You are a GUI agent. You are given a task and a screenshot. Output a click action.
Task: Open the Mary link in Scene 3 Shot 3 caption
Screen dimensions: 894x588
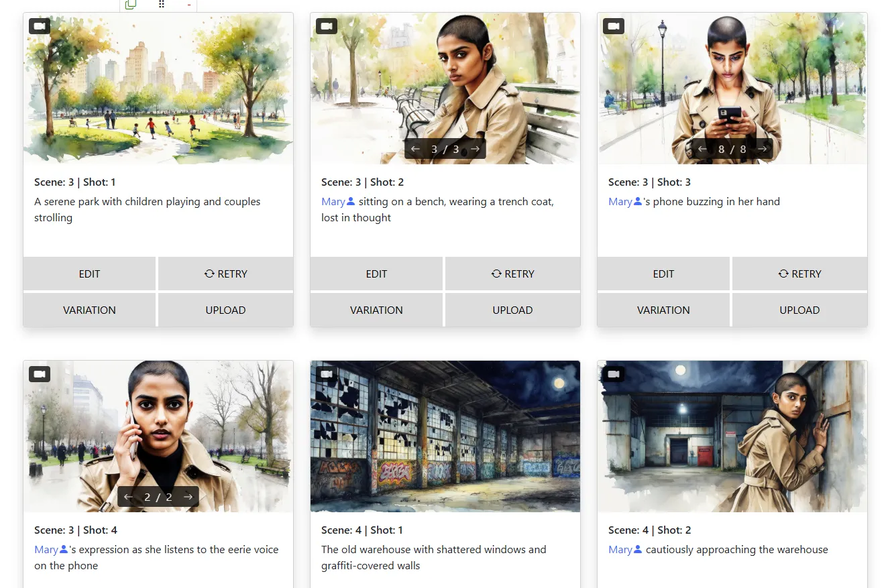click(x=620, y=201)
